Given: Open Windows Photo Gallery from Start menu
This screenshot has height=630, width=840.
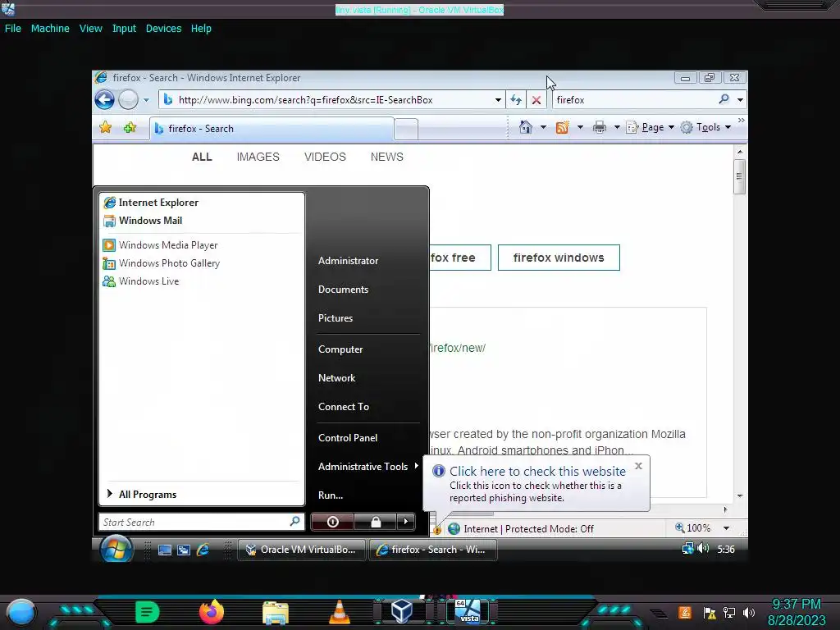Looking at the screenshot, I should (202, 263).
